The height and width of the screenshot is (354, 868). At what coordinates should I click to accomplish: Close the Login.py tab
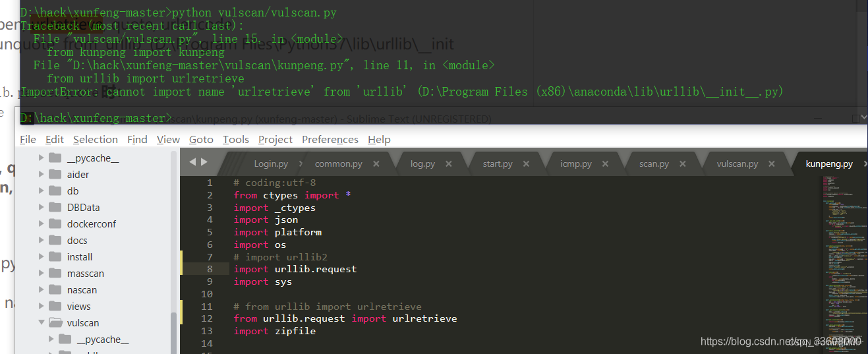point(301,163)
